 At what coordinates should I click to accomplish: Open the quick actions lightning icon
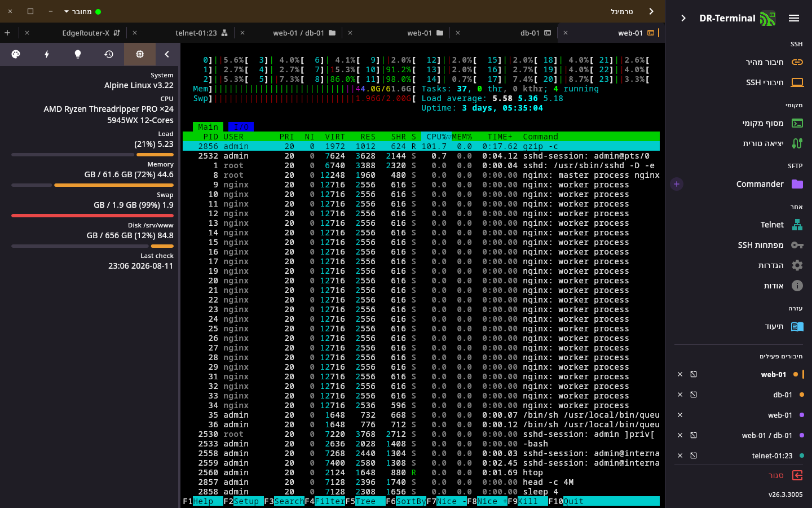tap(47, 54)
